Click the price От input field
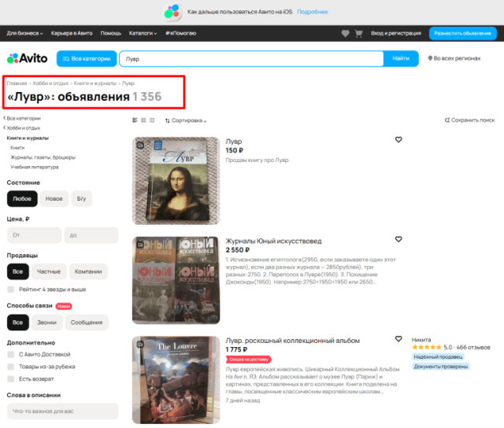Screen dimensions: 504x428 [x=34, y=235]
